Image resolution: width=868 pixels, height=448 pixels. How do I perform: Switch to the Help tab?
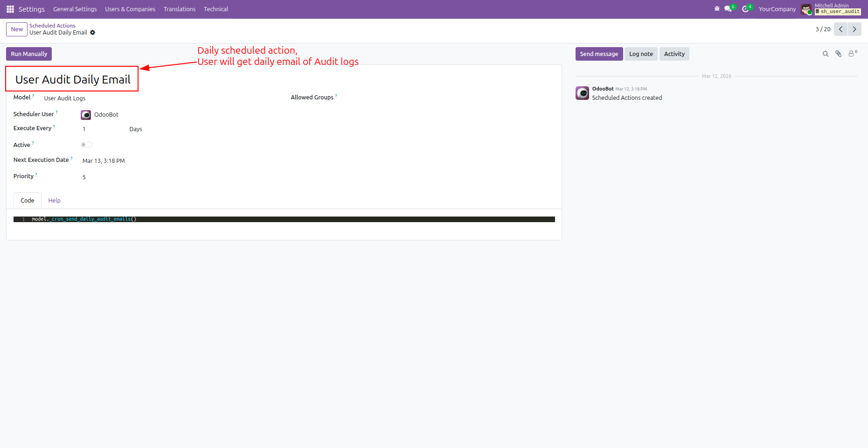point(55,201)
